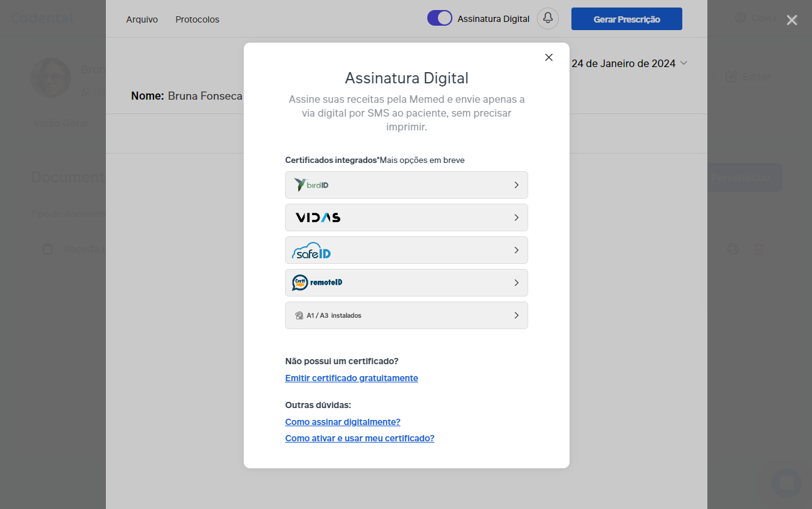This screenshot has height=509, width=812.
Task: Expand the A1 / A3 instalados chevron
Action: pos(516,315)
